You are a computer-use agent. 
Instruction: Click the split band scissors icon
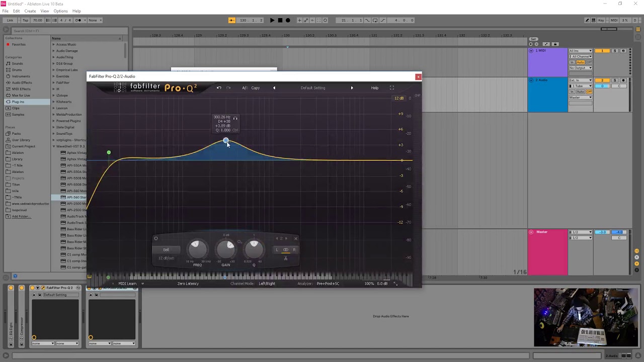(285, 258)
